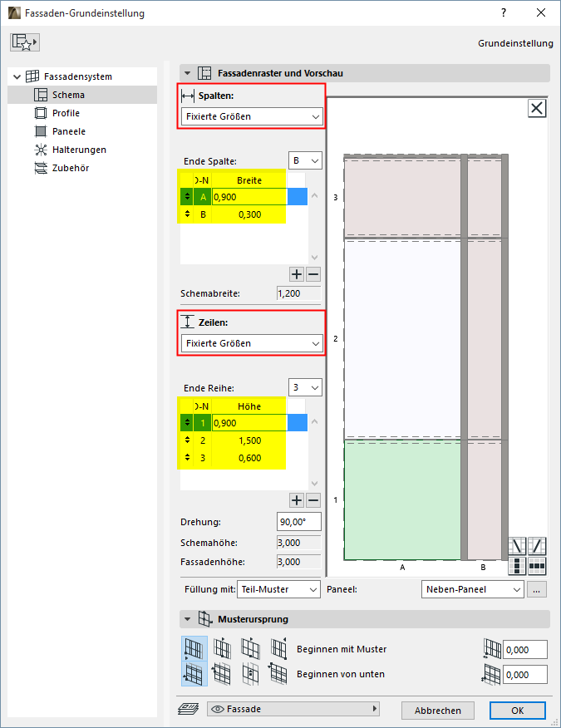Click reorder handle of column A
This screenshot has width=561, height=728.
pyautogui.click(x=187, y=196)
